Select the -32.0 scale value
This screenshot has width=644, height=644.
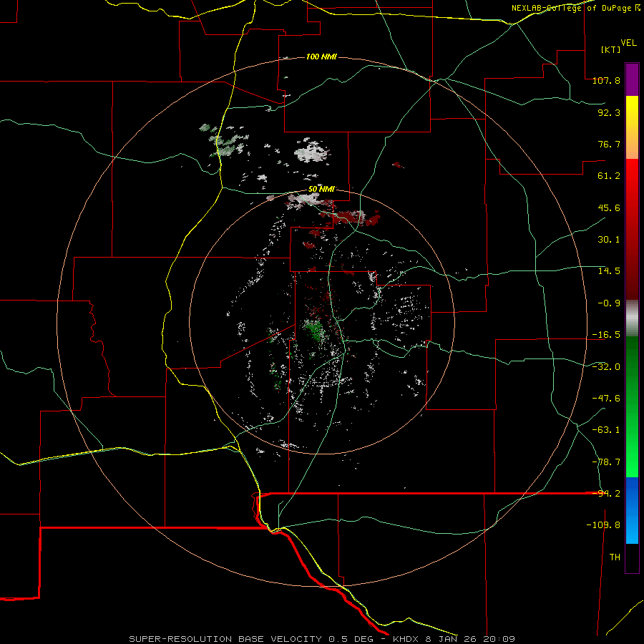(x=606, y=367)
